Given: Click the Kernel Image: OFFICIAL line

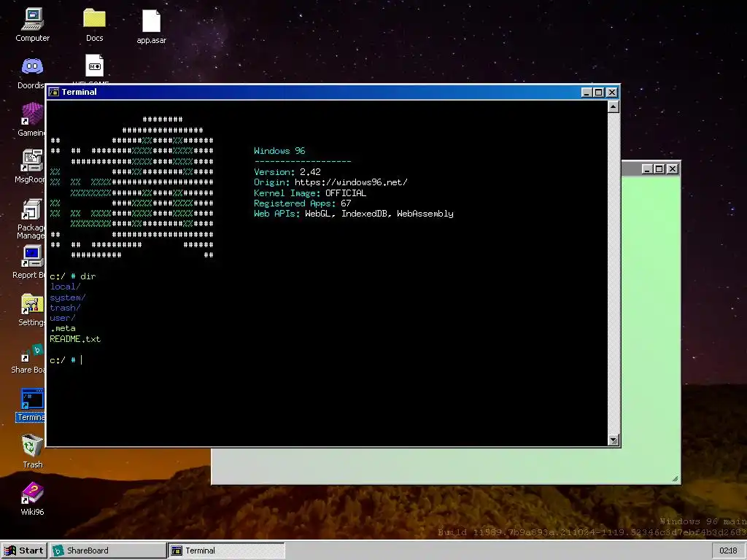Looking at the screenshot, I should tap(310, 192).
